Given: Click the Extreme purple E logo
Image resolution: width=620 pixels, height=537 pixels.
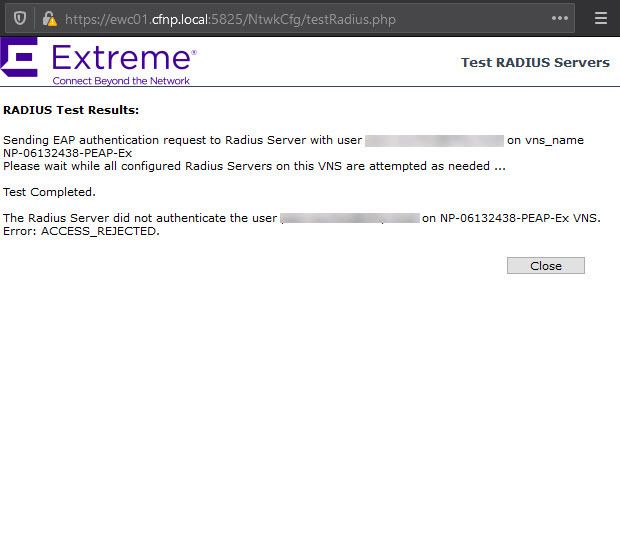Looking at the screenshot, I should coord(19,59).
